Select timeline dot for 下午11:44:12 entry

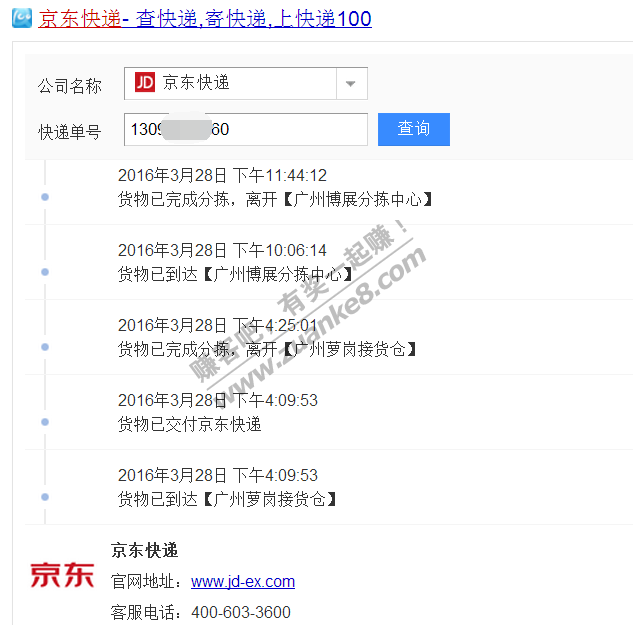click(45, 197)
